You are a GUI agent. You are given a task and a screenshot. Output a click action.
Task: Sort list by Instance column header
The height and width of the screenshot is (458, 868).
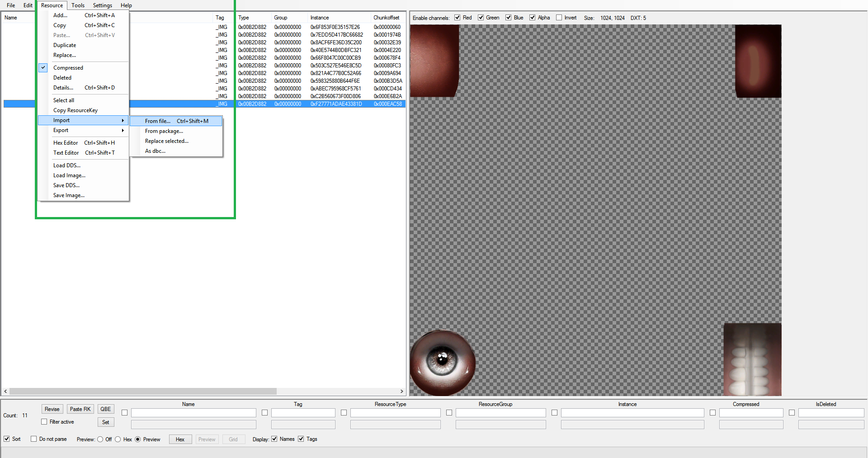tap(339, 18)
